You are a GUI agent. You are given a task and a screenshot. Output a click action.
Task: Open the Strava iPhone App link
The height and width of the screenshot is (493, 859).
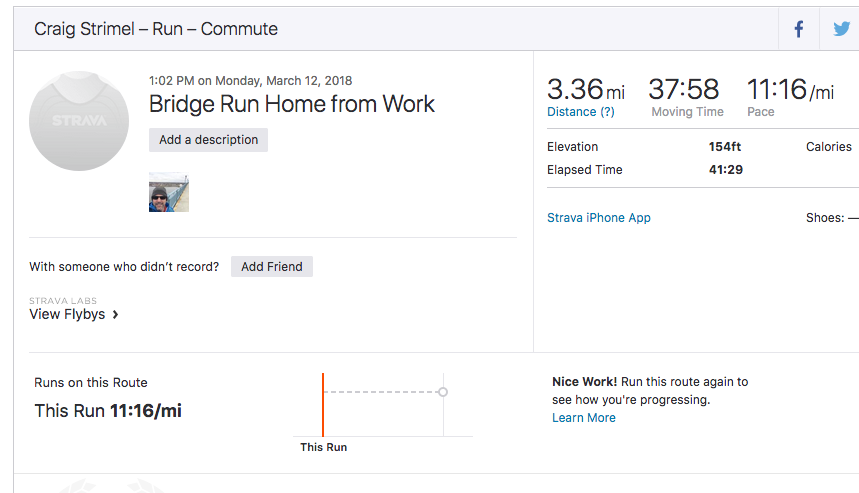(x=599, y=218)
